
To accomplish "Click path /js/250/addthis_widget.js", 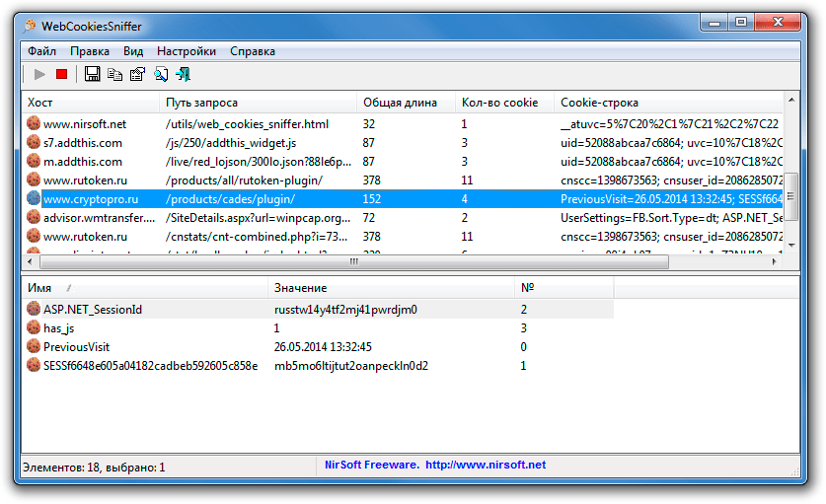I will coord(231,143).
